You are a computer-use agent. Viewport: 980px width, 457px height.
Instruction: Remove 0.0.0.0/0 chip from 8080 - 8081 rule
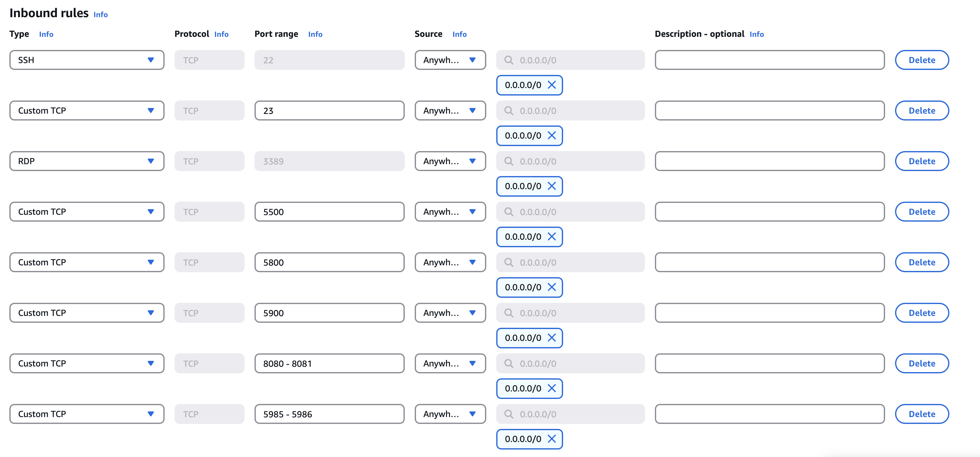pyautogui.click(x=552, y=388)
